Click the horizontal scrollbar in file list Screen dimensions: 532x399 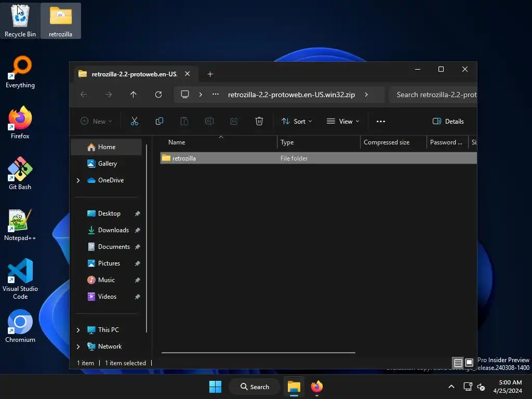(x=259, y=353)
